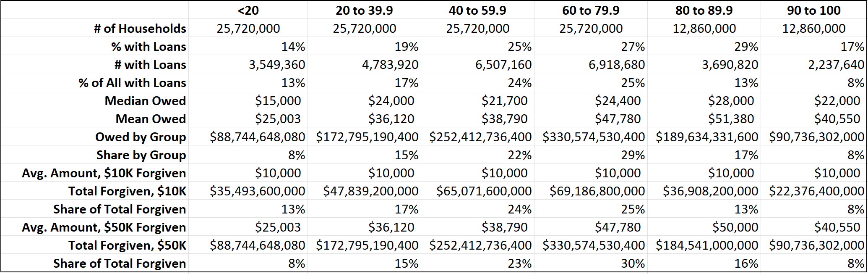
Task: Select the '20 to 39.9' column header
Action: 364,11
